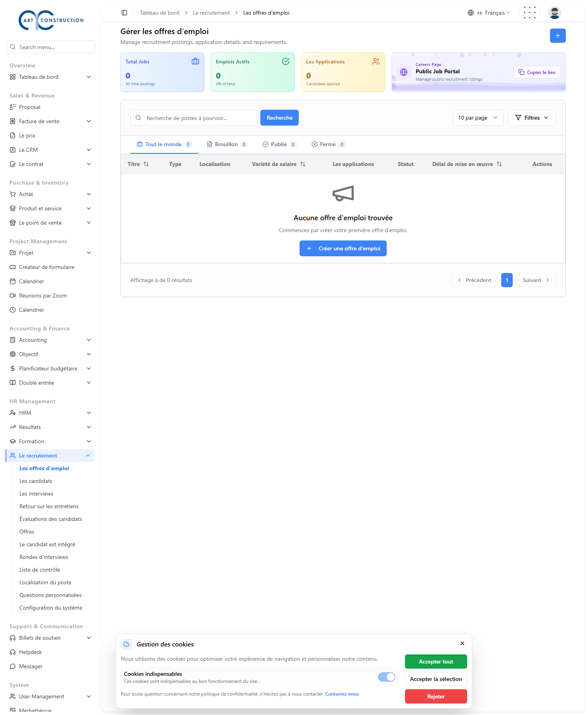Click the Copier le lien button
This screenshot has width=588, height=715.
(x=537, y=72)
